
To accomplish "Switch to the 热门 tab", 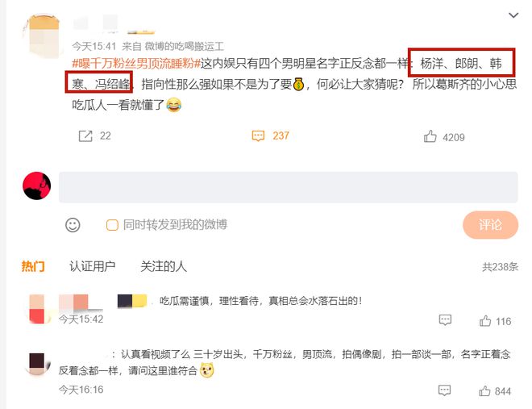I will tap(33, 266).
